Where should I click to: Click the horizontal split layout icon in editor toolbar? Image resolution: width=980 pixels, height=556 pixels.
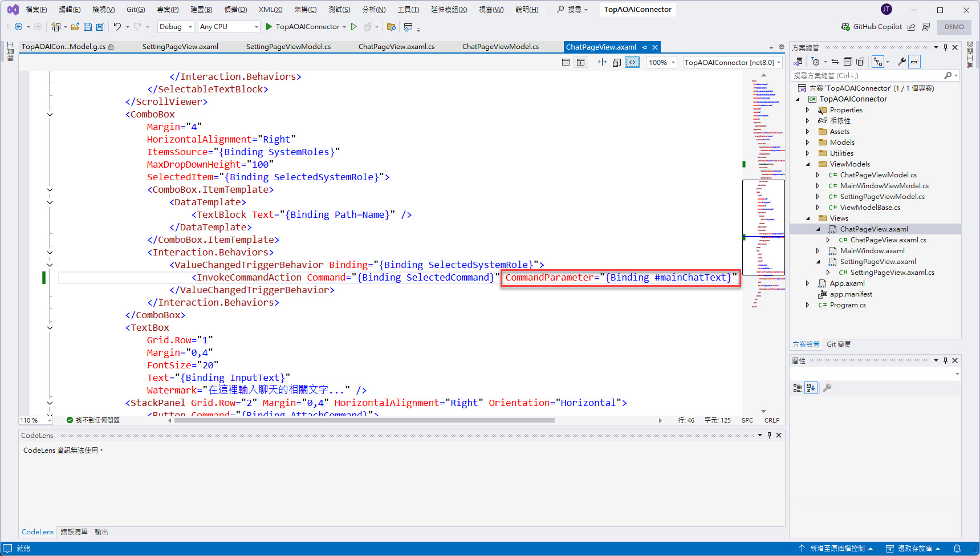[x=566, y=62]
